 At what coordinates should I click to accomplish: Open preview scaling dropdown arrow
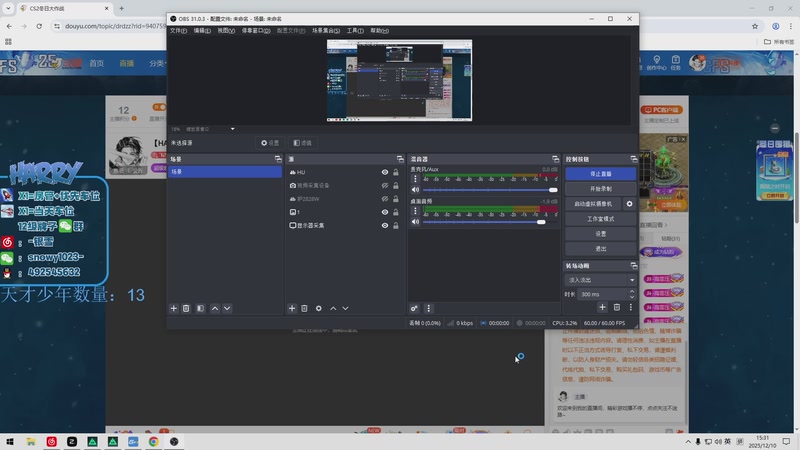pos(233,129)
